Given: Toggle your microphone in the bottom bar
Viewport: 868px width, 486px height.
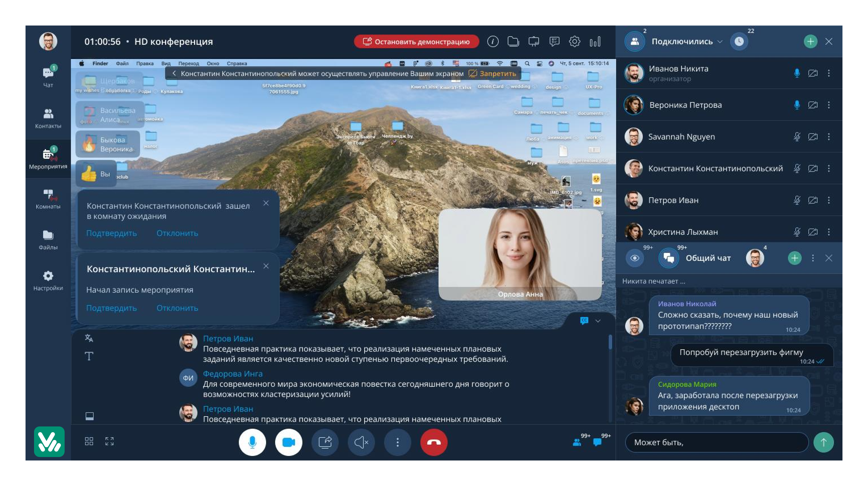Looking at the screenshot, I should pyautogui.click(x=252, y=442).
